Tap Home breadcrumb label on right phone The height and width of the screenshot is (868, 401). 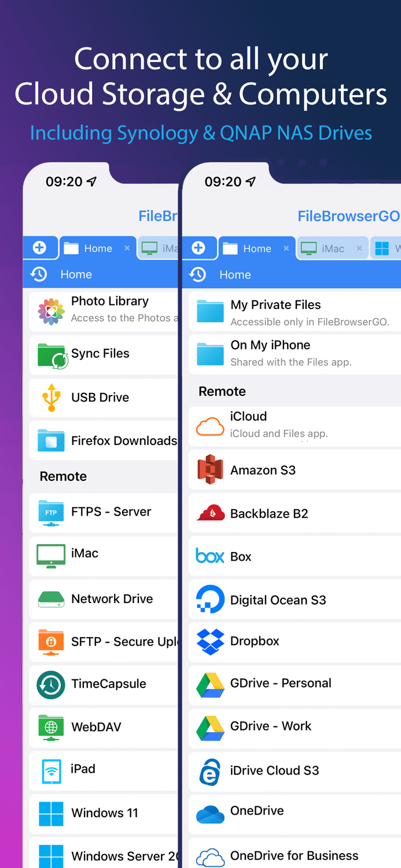click(x=235, y=275)
